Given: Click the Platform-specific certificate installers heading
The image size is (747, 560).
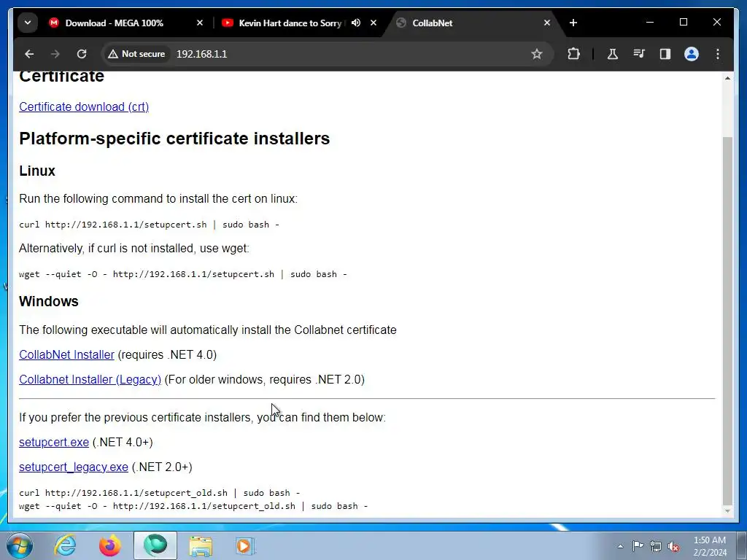Looking at the screenshot, I should [x=174, y=139].
